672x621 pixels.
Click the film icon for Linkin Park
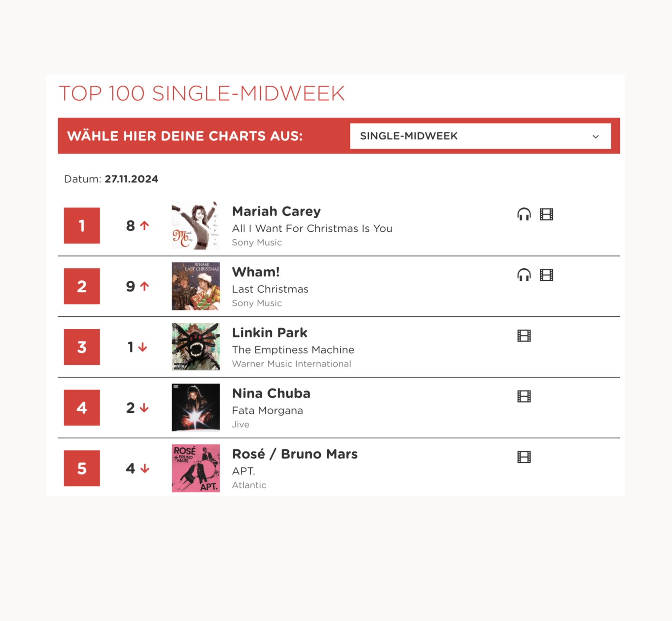[524, 335]
